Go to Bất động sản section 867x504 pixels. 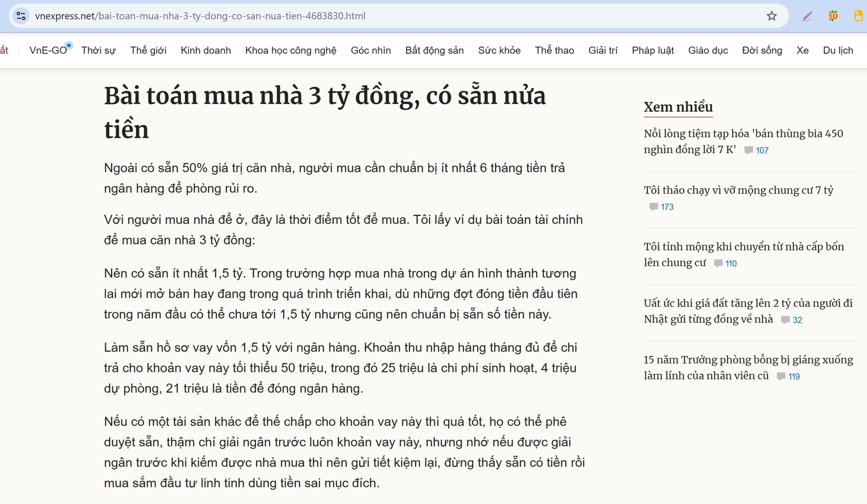coord(434,50)
